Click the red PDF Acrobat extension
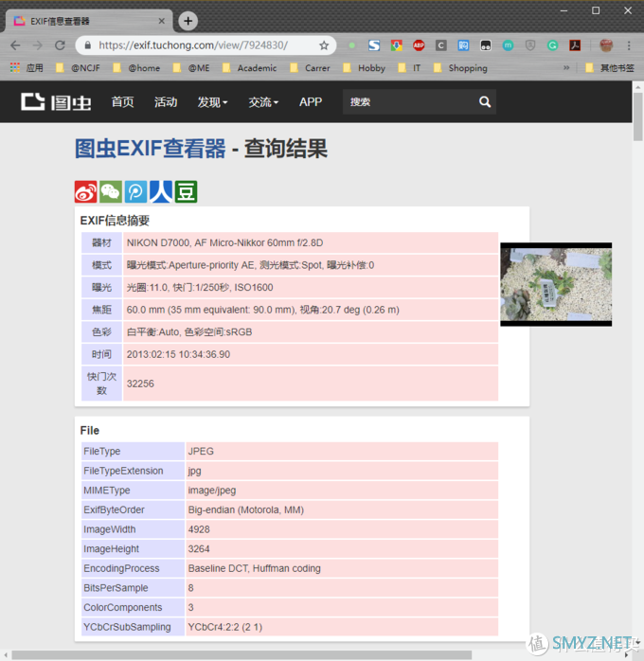Screen dimensions: 644x661 [575, 45]
